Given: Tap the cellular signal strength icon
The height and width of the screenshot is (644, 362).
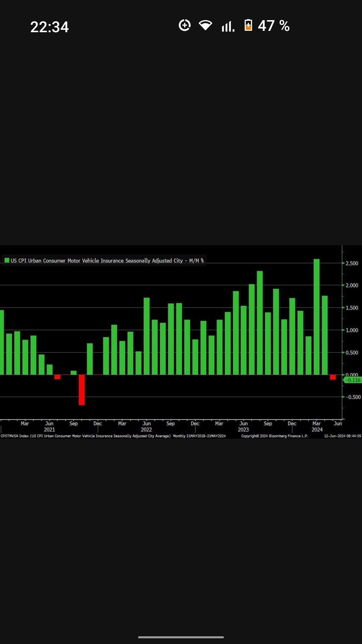Looking at the screenshot, I should [228, 26].
